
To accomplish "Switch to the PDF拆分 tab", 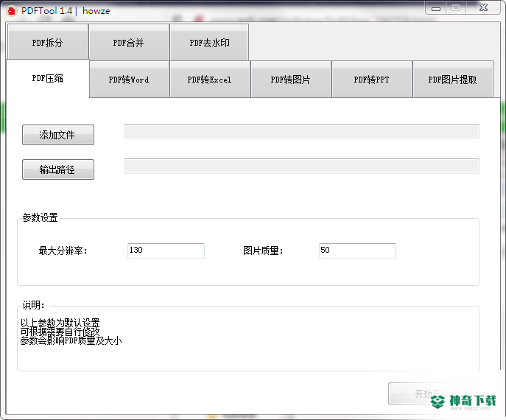I will [x=47, y=42].
